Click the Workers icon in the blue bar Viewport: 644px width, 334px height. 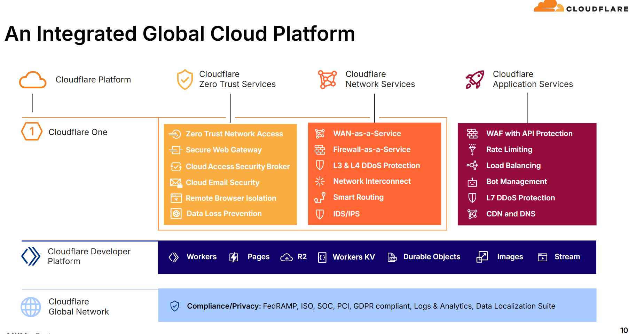coord(173,257)
